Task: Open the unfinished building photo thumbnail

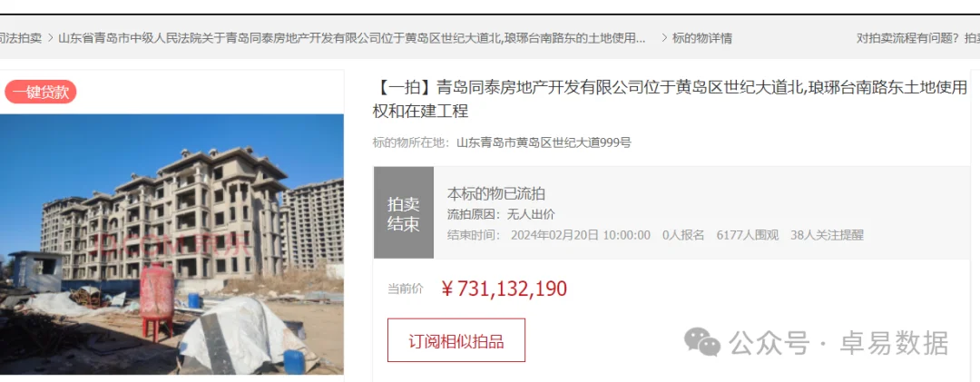Action: pos(171,244)
